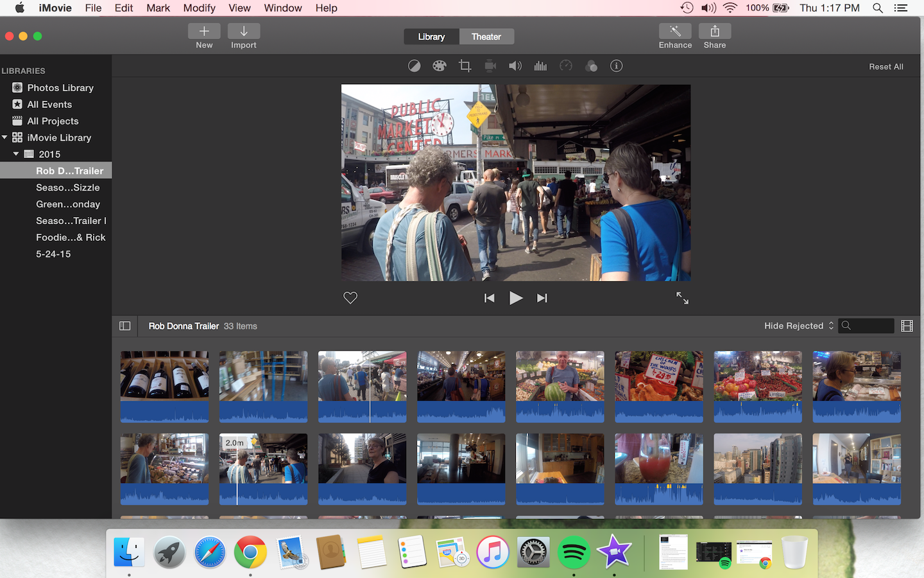Viewport: 924px width, 578px height.
Task: Toggle the libraries sidebar visibility
Action: (125, 326)
